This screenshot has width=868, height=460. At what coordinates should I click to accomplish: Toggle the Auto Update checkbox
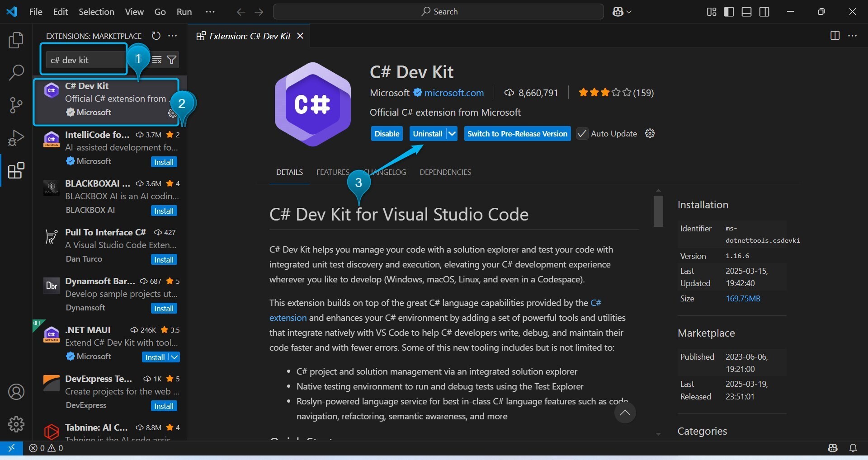[x=582, y=134]
